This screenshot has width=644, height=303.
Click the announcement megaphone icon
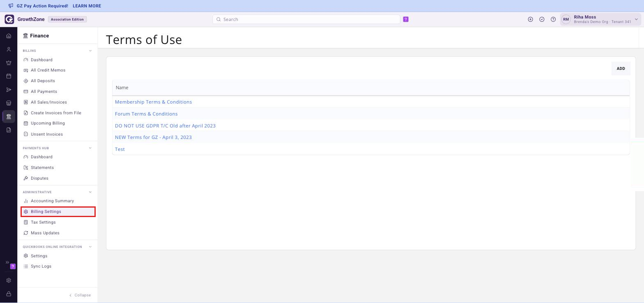[x=11, y=6]
